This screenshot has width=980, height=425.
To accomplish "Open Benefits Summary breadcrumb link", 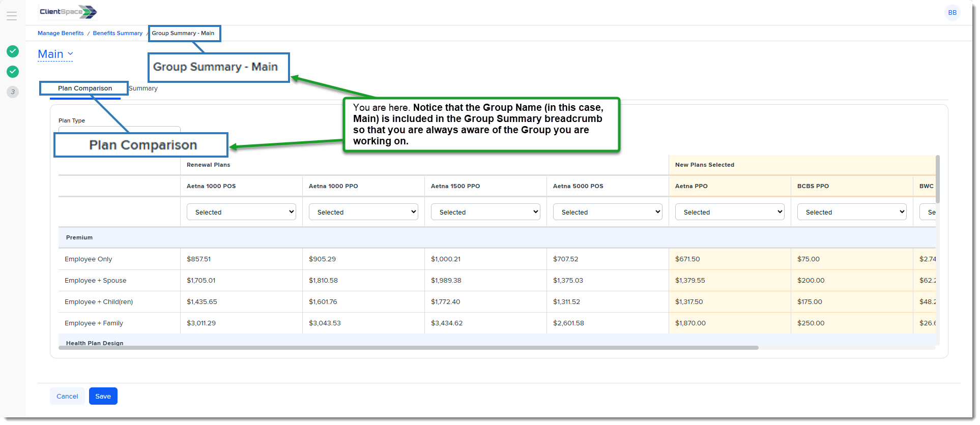I will pyautogui.click(x=118, y=33).
